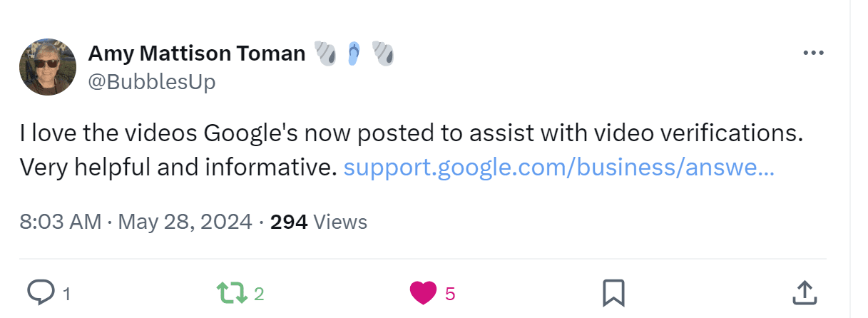
Task: Click the blue flip-flop emoji beside the name
Action: coord(354,53)
